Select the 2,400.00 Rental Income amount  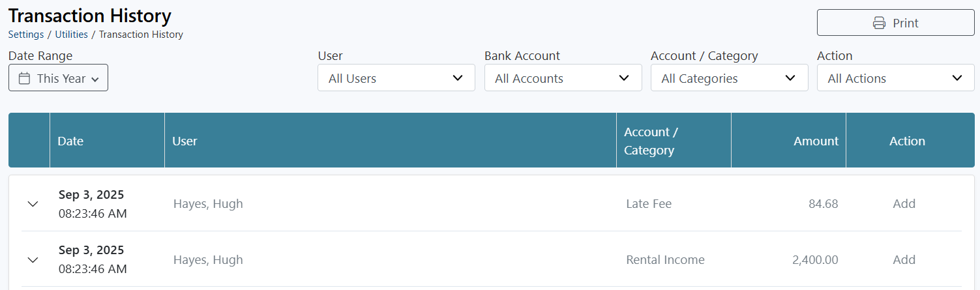click(815, 260)
